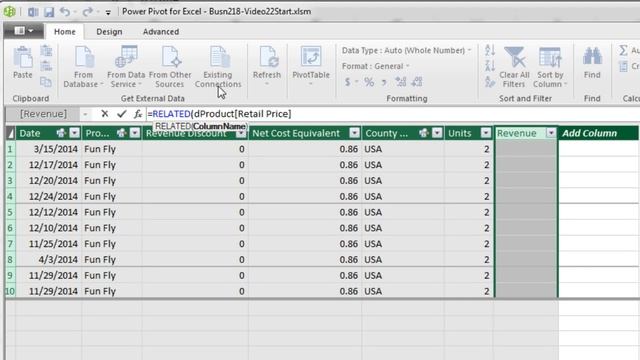Expand the Data Type dropdown
This screenshot has height=360, width=640.
point(469,50)
